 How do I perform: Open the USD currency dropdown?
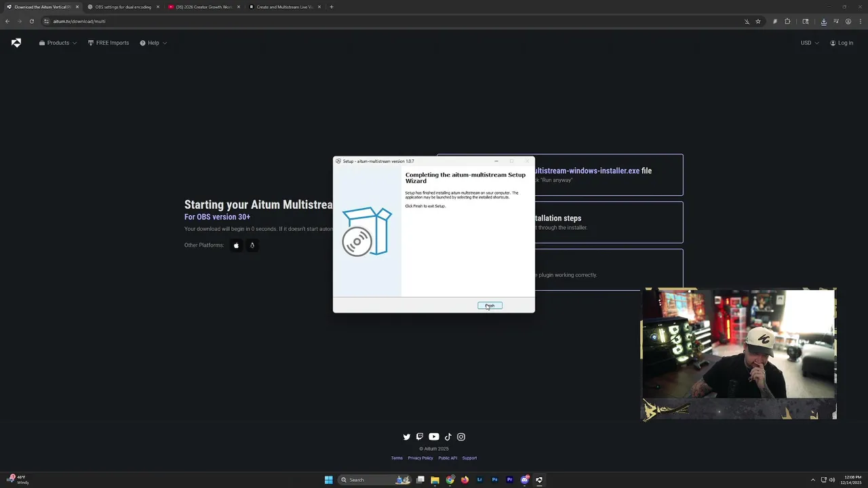point(810,43)
